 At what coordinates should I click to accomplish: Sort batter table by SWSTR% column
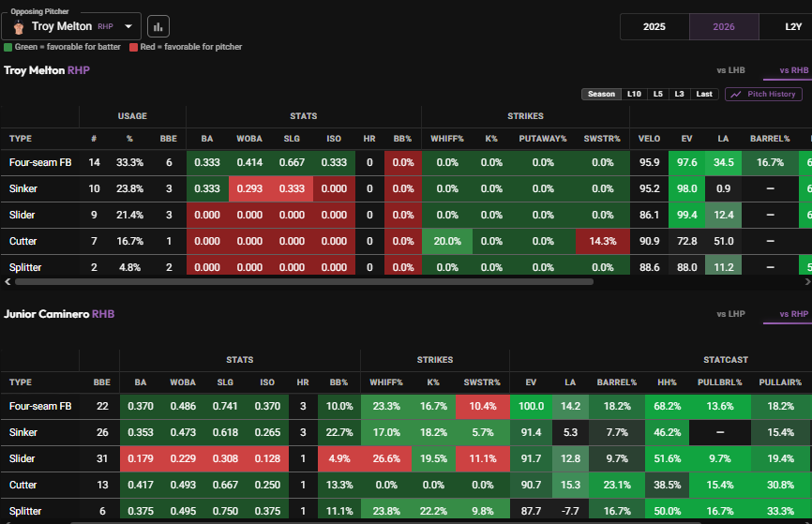482,382
